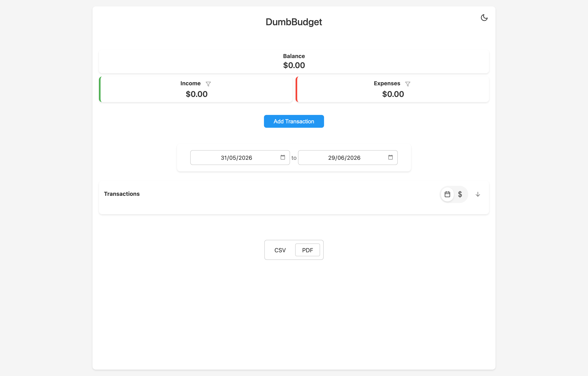Viewport: 588px width, 376px height.
Task: Click the Transactions section heading
Action: pos(122,194)
